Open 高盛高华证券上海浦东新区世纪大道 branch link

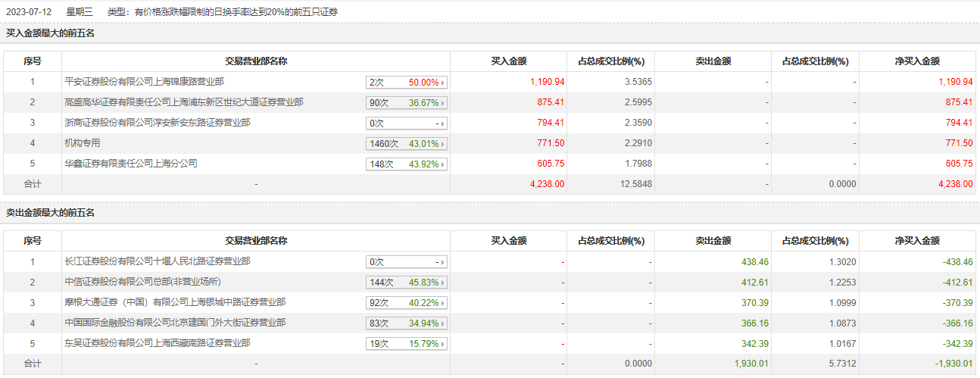pos(184,102)
